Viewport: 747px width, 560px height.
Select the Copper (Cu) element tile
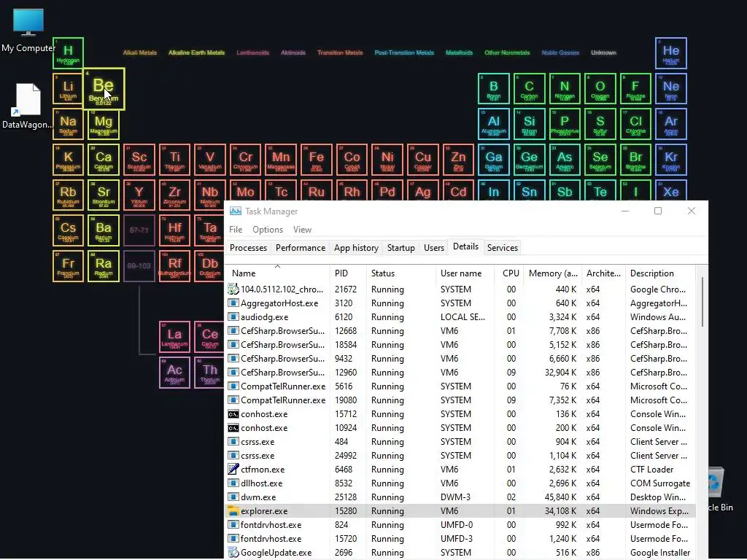coord(422,160)
